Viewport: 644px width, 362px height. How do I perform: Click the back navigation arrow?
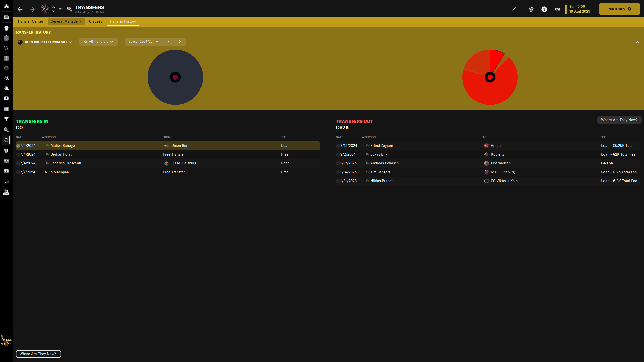point(20,9)
